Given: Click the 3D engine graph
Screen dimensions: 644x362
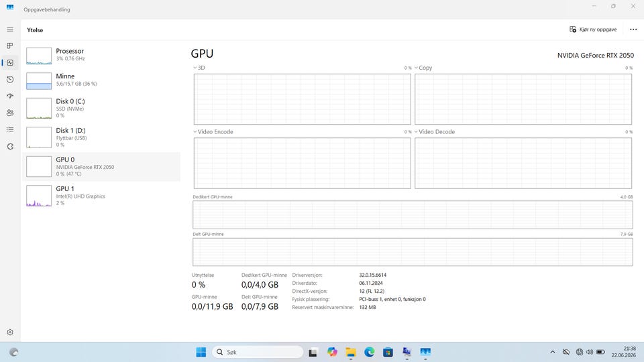Looking at the screenshot, I should click(x=303, y=99).
